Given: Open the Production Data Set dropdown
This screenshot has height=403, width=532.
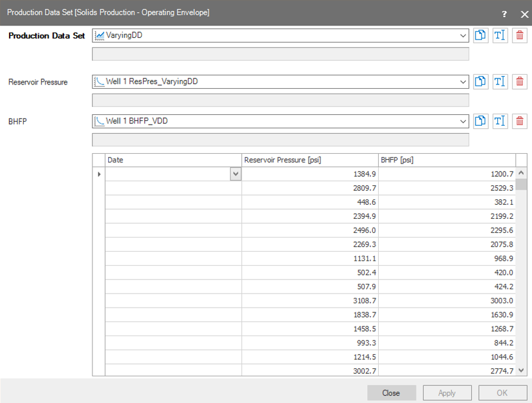Looking at the screenshot, I should [x=463, y=36].
